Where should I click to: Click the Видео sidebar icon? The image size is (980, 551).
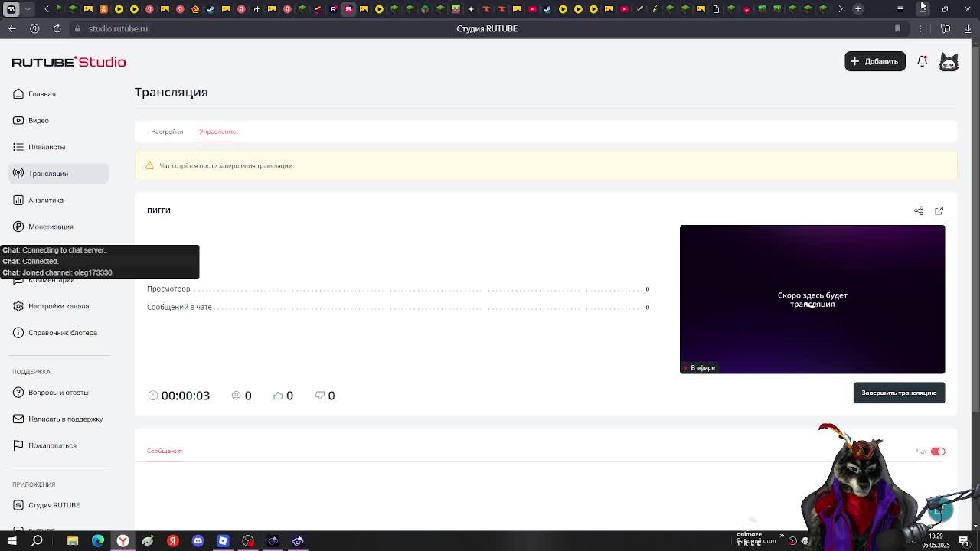18,120
